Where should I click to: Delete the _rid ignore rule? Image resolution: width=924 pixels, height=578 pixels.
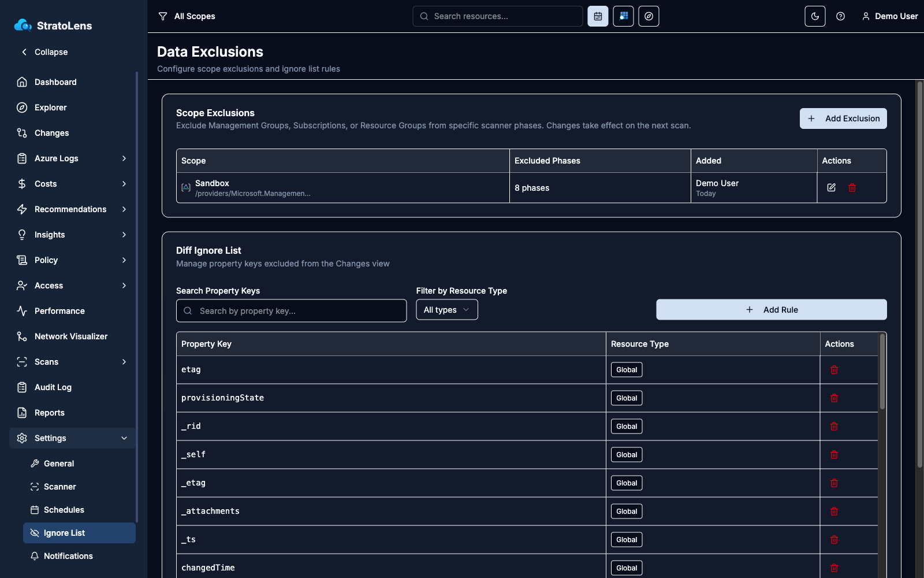pyautogui.click(x=834, y=427)
